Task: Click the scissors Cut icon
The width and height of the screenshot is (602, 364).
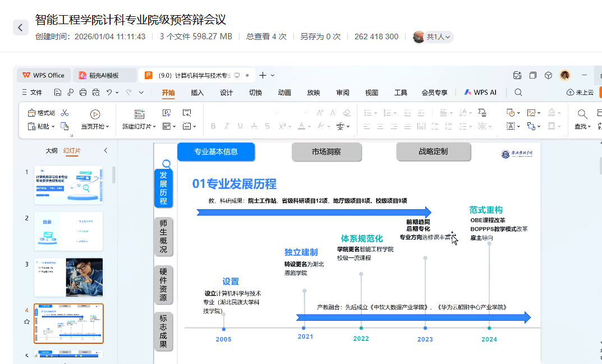Action: (65, 113)
